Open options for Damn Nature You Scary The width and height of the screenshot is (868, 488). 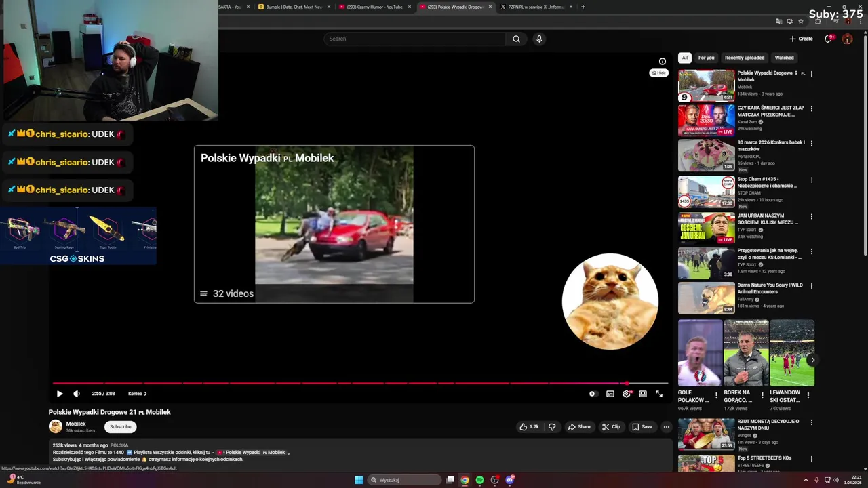[x=812, y=286]
